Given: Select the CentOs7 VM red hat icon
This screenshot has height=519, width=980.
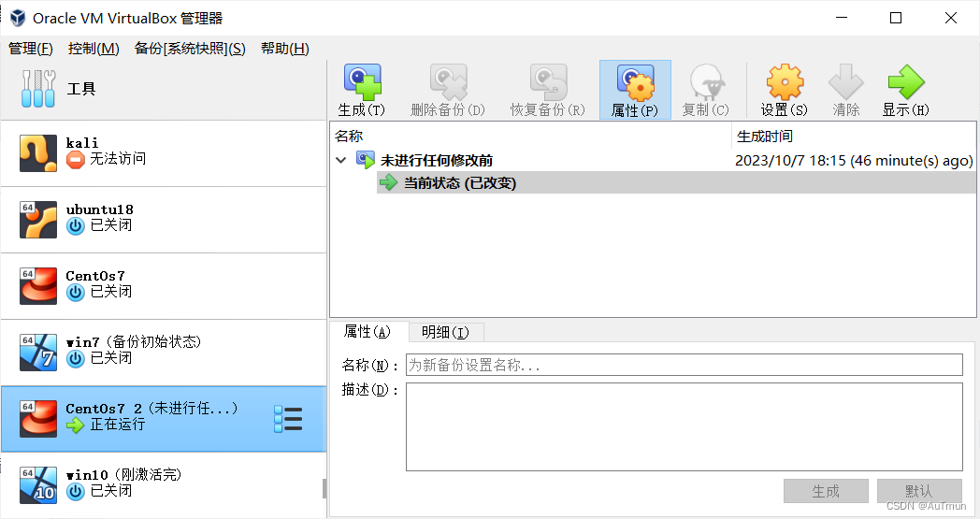Looking at the screenshot, I should point(38,286).
